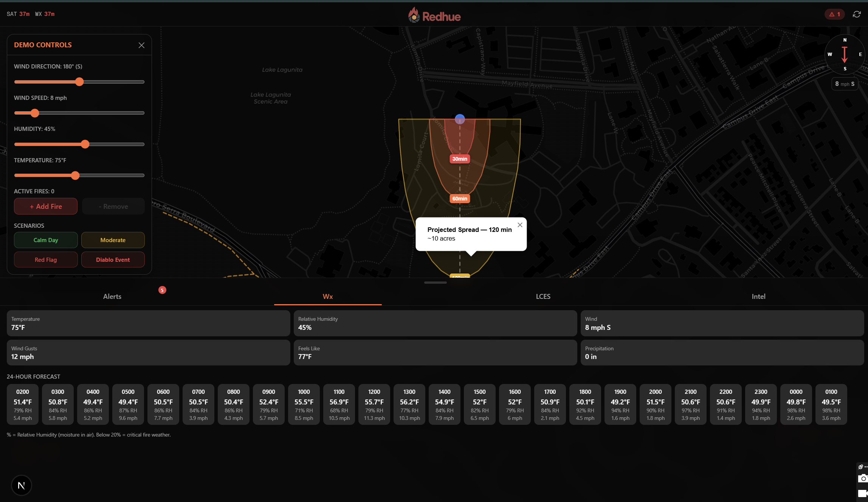The height and width of the screenshot is (502, 868).
Task: Open the red alert warning badge
Action: (x=834, y=14)
